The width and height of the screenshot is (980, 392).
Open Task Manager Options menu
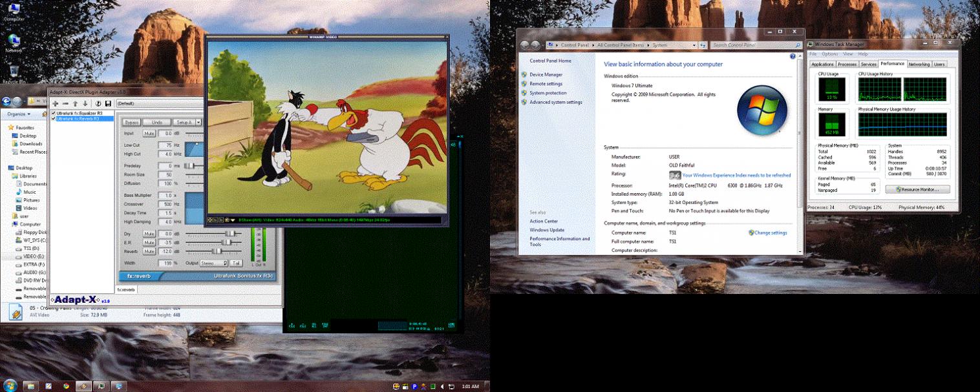[830, 54]
